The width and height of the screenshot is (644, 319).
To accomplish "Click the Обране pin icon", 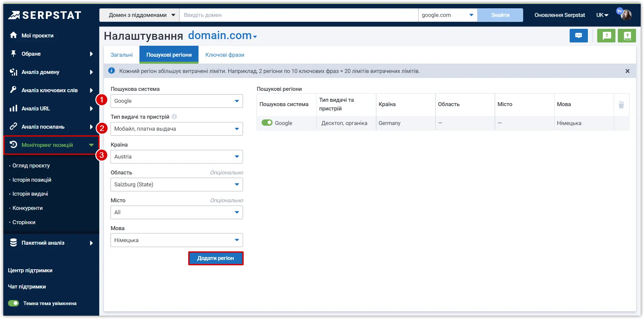I will coord(13,53).
